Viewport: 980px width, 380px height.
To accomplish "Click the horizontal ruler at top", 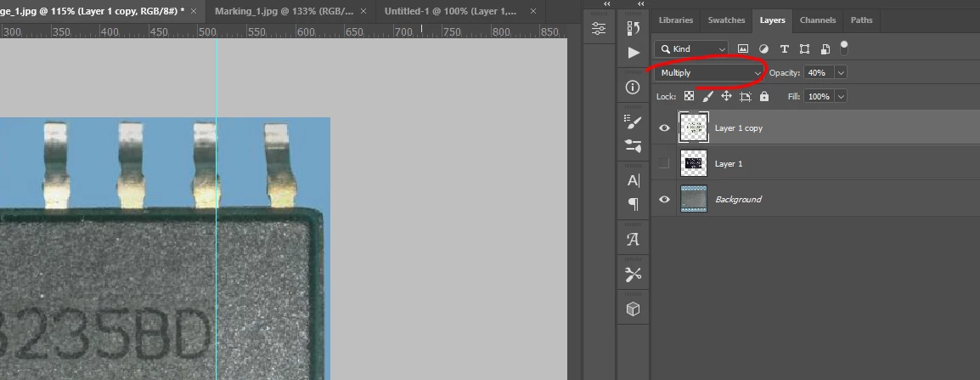I will tap(283, 31).
